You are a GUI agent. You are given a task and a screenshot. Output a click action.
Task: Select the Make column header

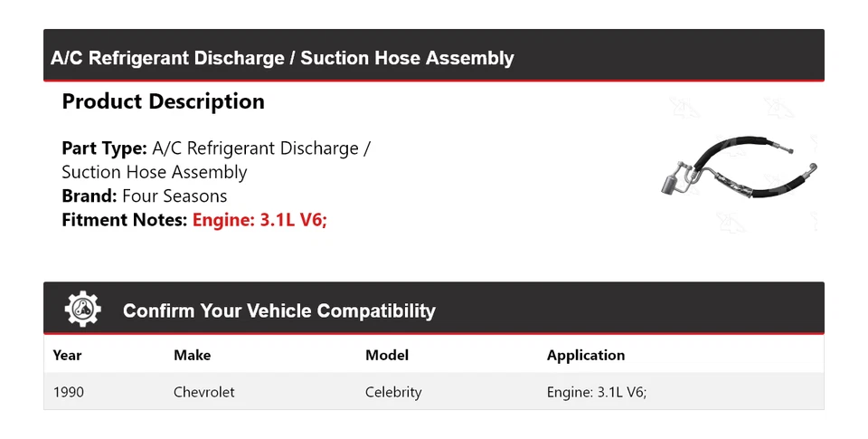click(x=192, y=355)
